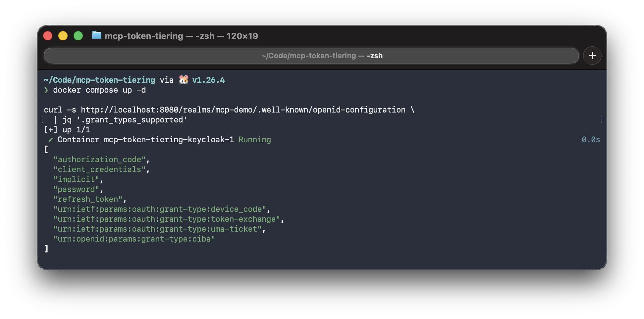Click container name mcp-token-tiering-keycloak-1

pyautogui.click(x=169, y=140)
